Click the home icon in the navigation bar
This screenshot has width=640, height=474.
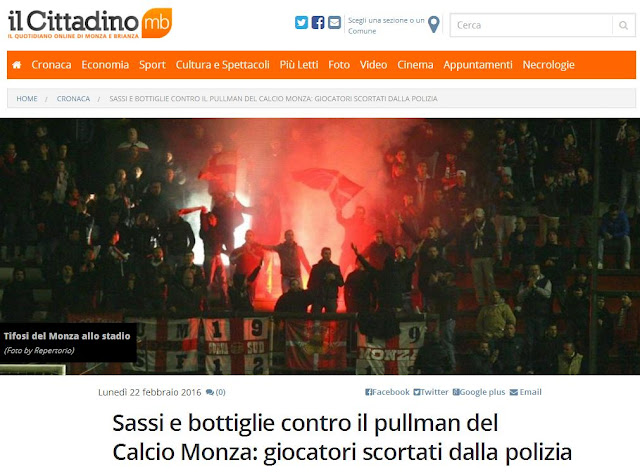(17, 65)
